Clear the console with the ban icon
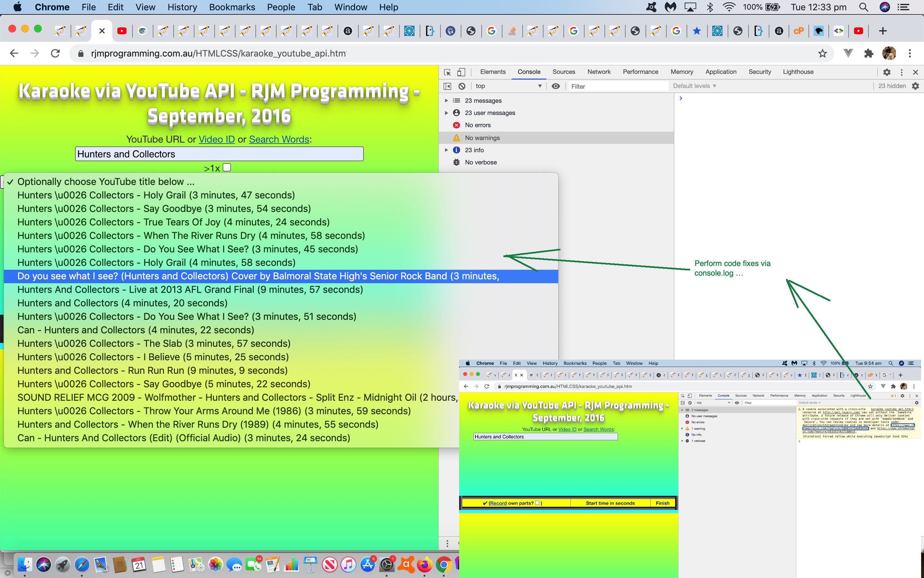 pos(462,86)
